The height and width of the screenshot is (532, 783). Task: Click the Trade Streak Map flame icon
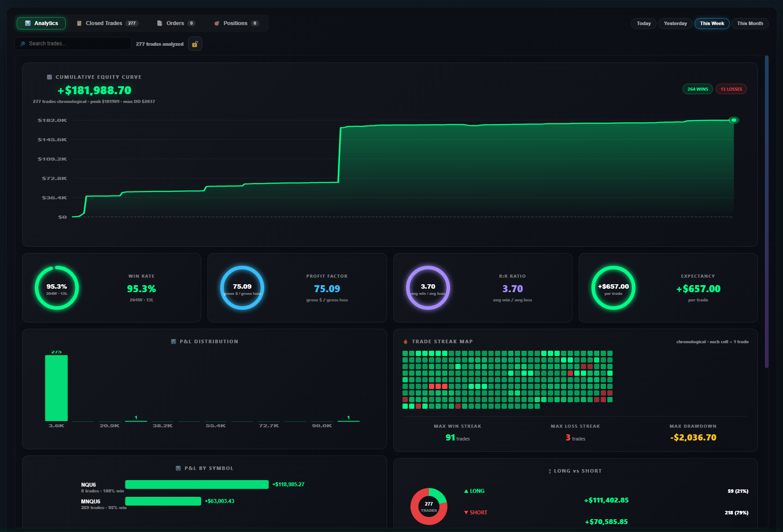click(406, 341)
